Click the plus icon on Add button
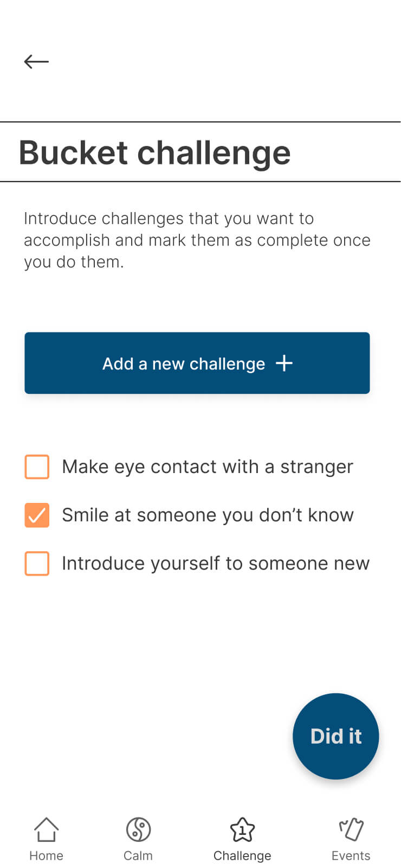Viewport: 401px width, 868px height. (x=284, y=363)
